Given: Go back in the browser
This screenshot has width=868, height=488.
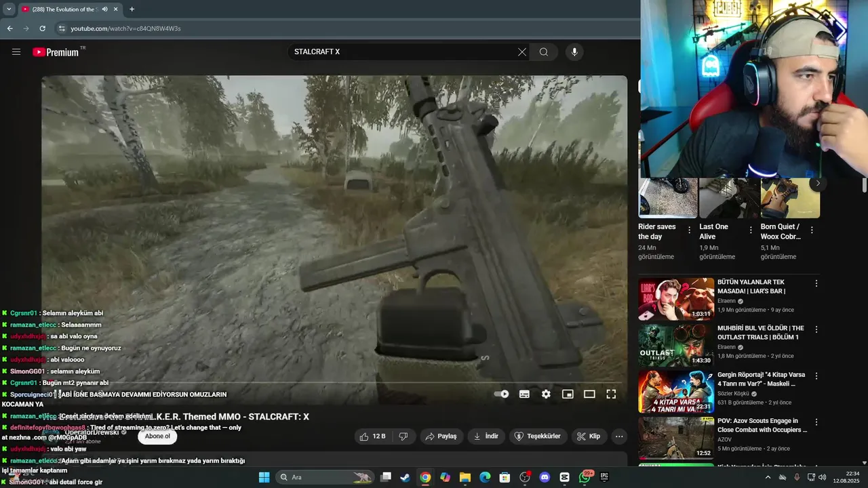Looking at the screenshot, I should 10,28.
